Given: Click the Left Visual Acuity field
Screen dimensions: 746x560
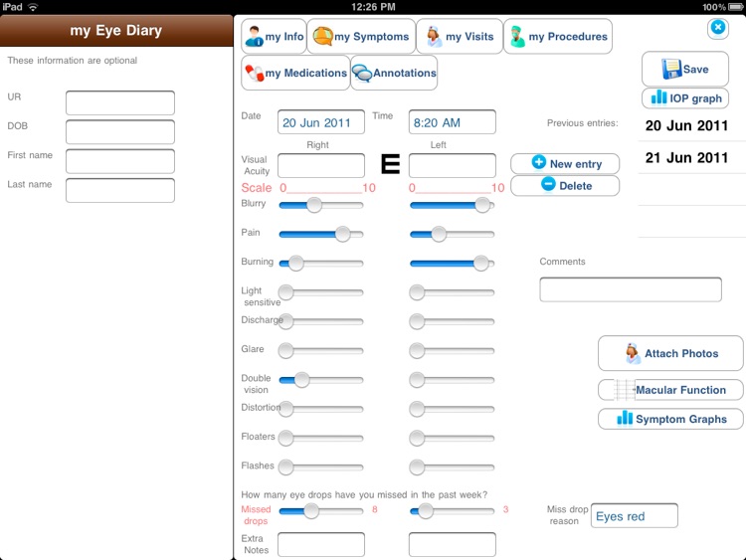Looking at the screenshot, I should [x=452, y=165].
